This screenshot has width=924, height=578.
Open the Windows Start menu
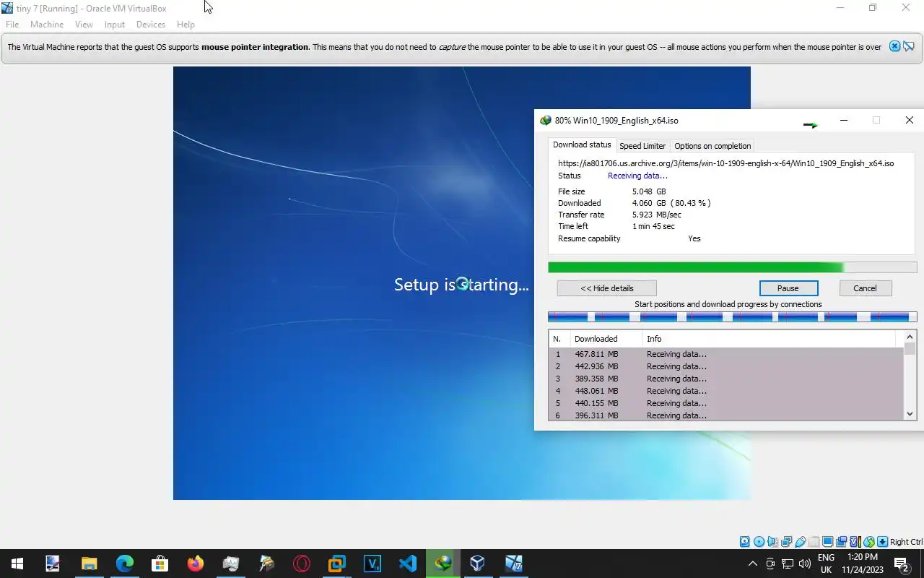(x=17, y=564)
